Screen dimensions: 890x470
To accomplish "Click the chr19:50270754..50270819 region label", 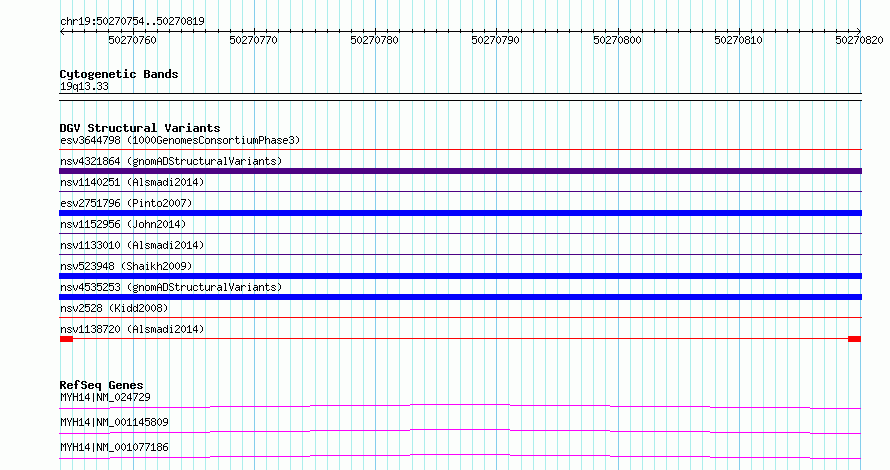I will (132, 21).
